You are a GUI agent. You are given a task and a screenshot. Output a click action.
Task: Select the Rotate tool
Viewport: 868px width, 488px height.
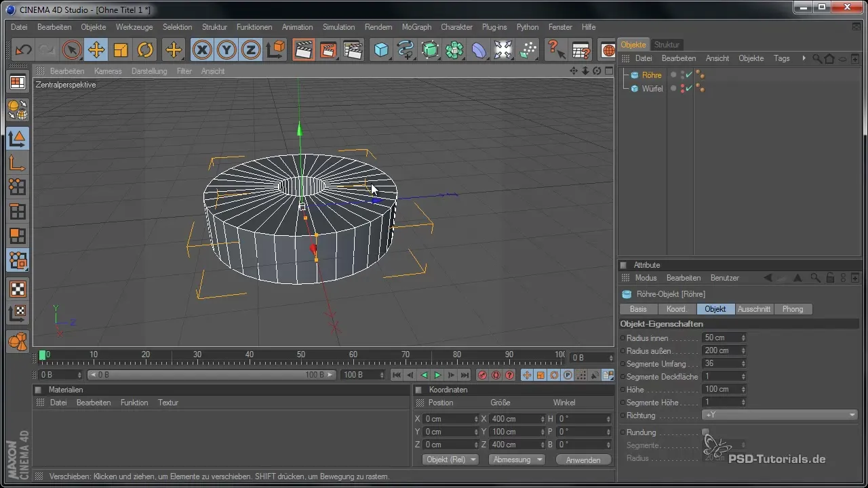pyautogui.click(x=145, y=50)
